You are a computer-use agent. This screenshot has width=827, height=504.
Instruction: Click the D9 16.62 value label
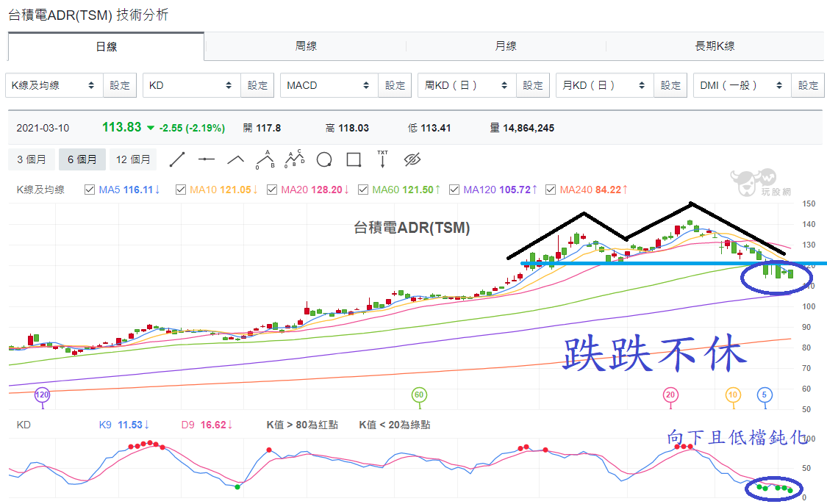[207, 425]
